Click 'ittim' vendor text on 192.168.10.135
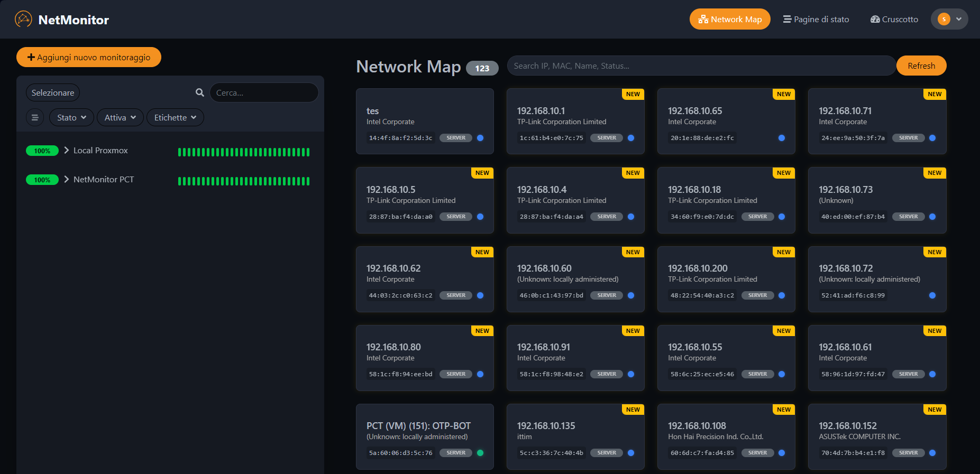The width and height of the screenshot is (980, 474). coord(525,437)
